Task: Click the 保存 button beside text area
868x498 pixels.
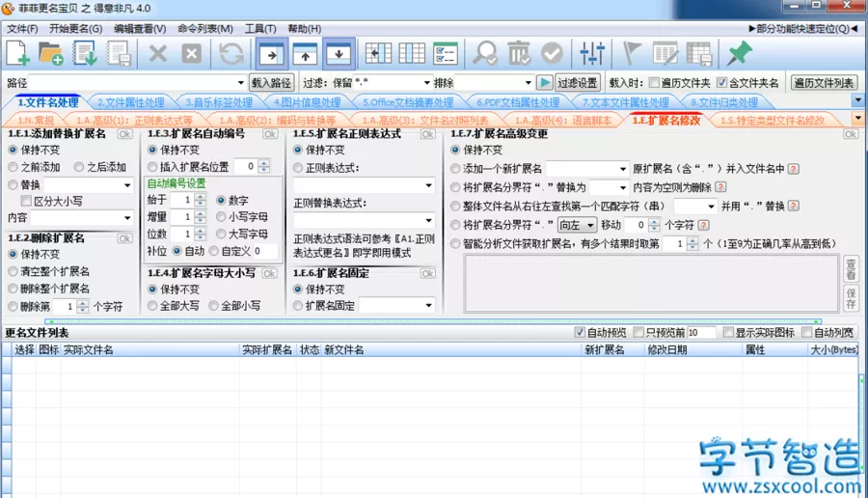Action: tap(851, 298)
